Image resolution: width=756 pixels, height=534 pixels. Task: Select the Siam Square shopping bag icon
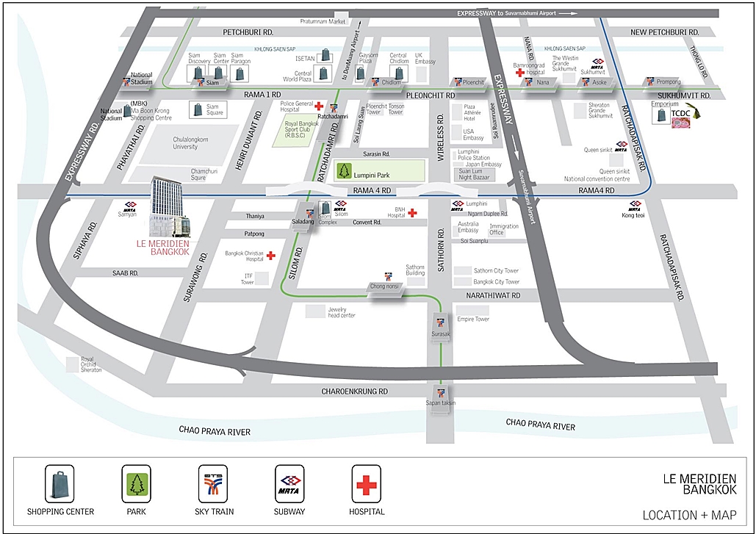(x=198, y=110)
